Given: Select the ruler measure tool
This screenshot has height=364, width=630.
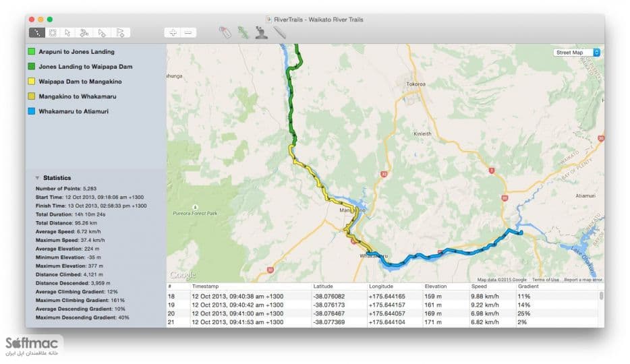Looking at the screenshot, I should click(x=280, y=32).
